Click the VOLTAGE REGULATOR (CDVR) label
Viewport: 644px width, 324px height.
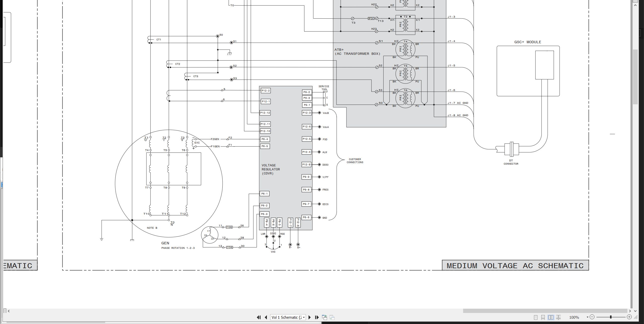(x=271, y=169)
